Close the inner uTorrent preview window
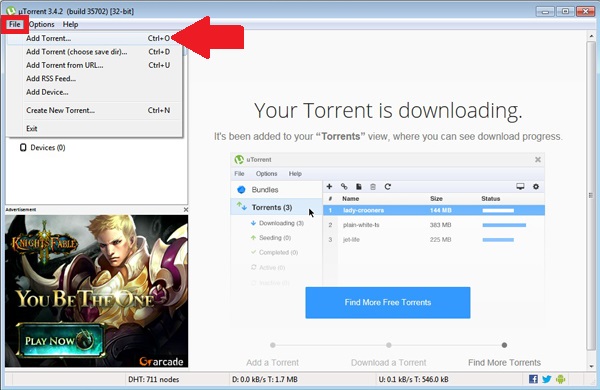This screenshot has height=390, width=600. coord(538,160)
